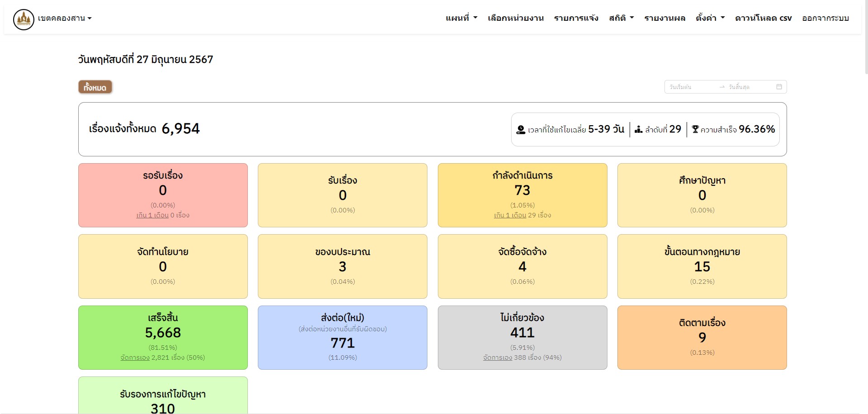The image size is (868, 414).
Task: Click เกิน 1 เดือน link under กำลังดำเนินการ
Action: point(510,216)
